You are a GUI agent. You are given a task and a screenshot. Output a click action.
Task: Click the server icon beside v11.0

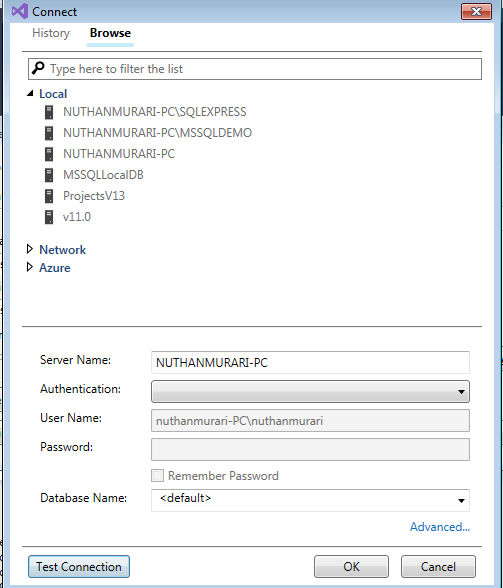[49, 217]
